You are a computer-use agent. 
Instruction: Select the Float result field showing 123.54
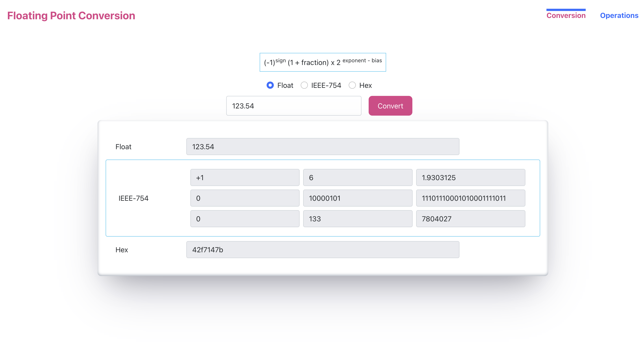click(x=322, y=147)
